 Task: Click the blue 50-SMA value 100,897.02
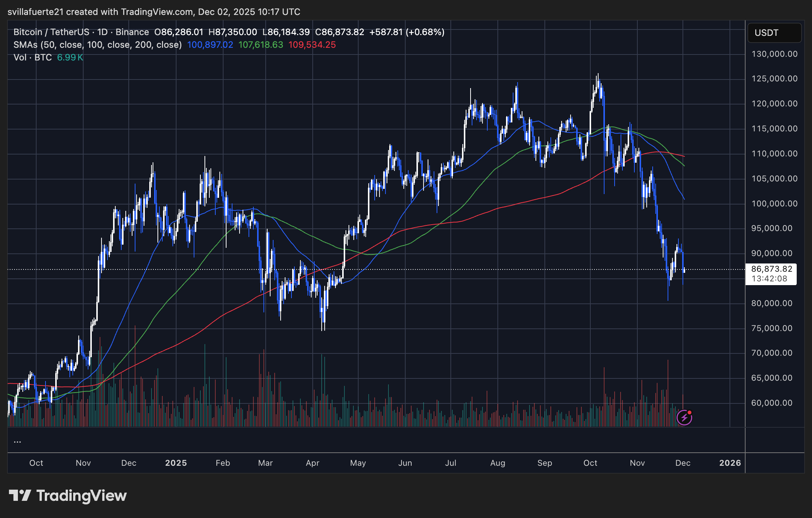click(x=210, y=45)
